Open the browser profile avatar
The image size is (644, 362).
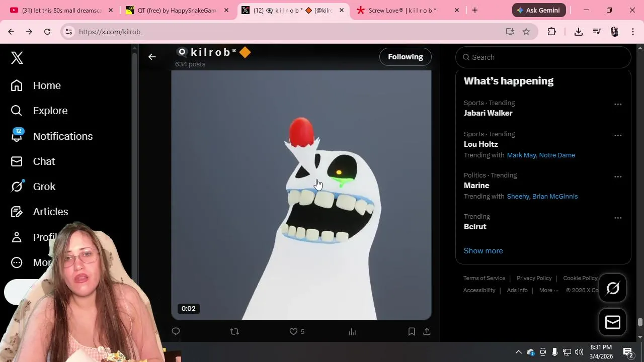coord(615,32)
